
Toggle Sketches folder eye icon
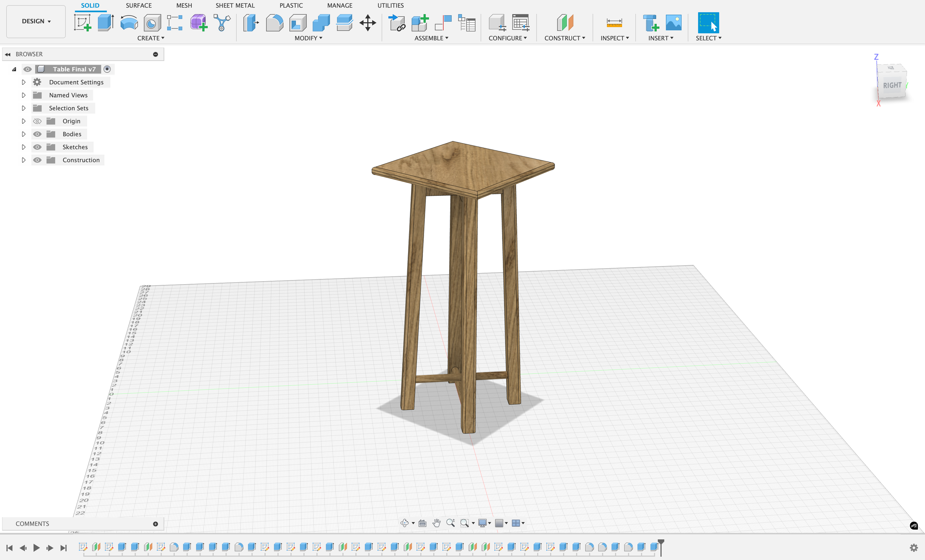37,147
